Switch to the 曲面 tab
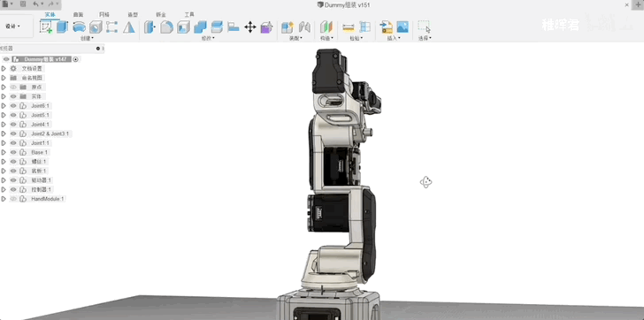Viewport: 644px width, 320px height. [78, 15]
